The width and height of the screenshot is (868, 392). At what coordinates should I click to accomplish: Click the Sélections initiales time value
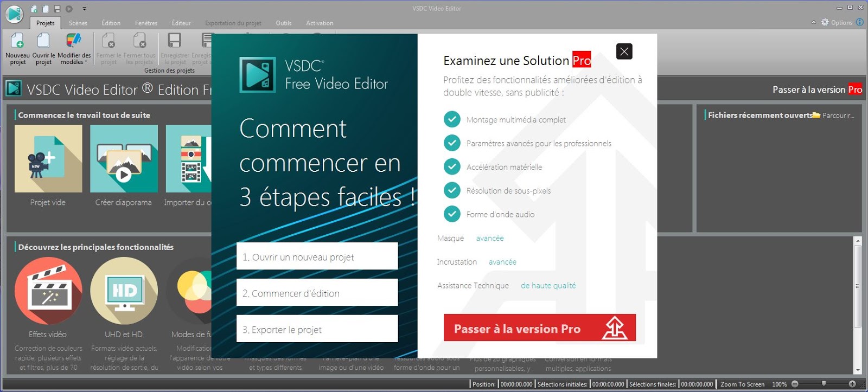point(608,384)
